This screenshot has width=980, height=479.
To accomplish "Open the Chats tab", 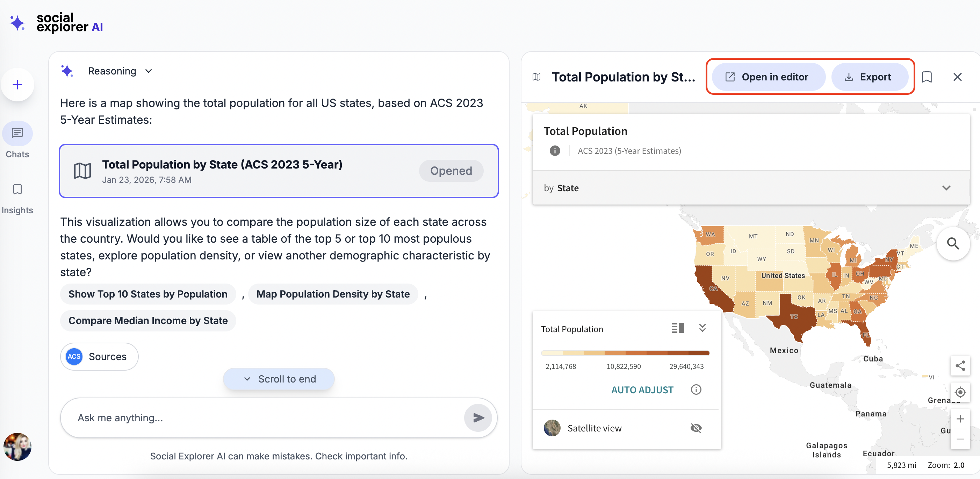I will tap(17, 140).
